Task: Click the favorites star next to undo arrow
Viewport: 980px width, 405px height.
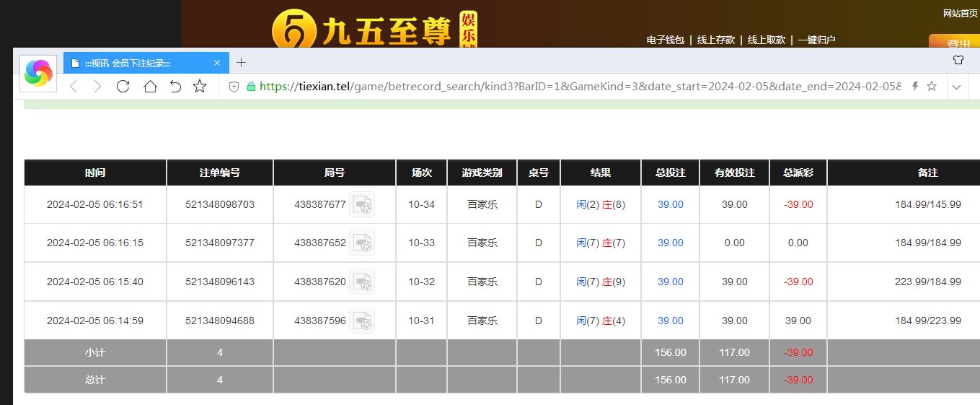Action: click(200, 87)
